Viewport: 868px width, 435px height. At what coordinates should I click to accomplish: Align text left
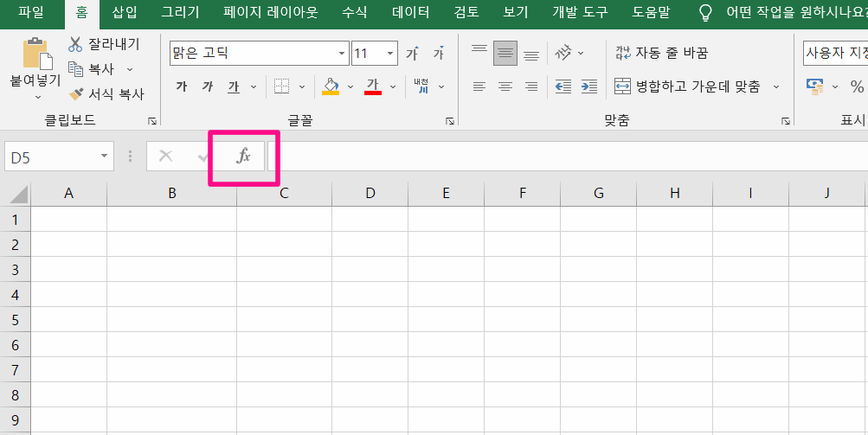pos(479,86)
